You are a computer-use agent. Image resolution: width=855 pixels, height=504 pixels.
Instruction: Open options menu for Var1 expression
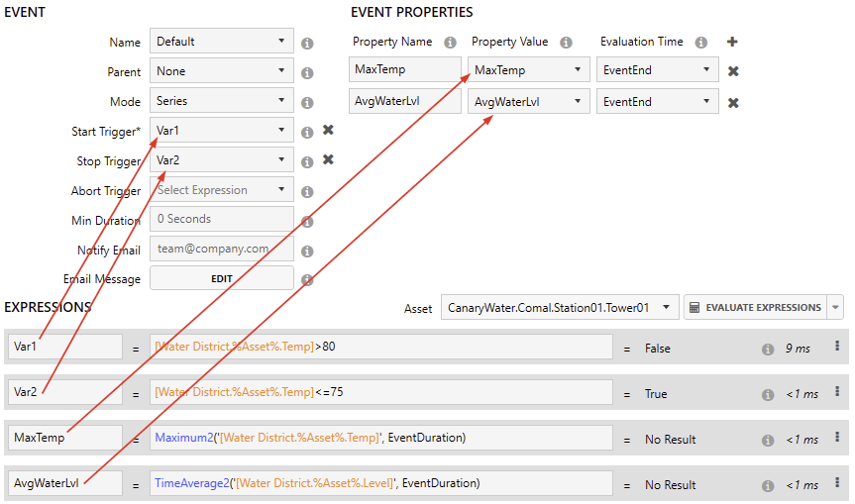[x=837, y=347]
